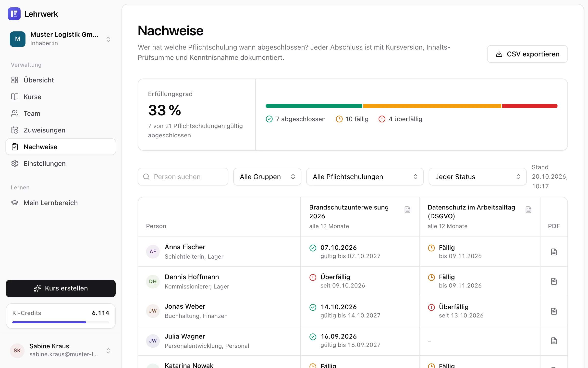
Task: Click the KI-Credits card
Action: pyautogui.click(x=61, y=316)
